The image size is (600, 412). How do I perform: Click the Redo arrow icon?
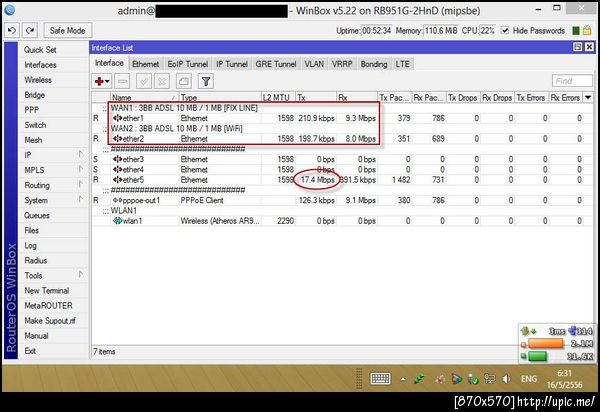(30, 30)
